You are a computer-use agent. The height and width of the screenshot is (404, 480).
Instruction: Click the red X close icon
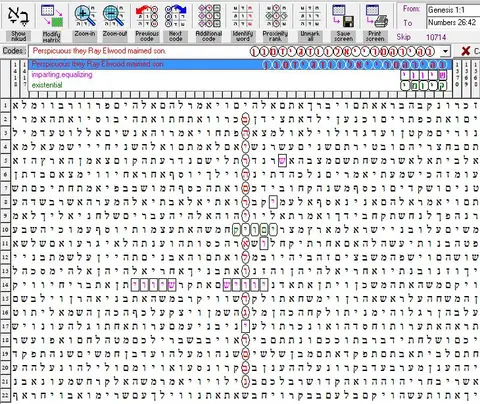coord(466,51)
